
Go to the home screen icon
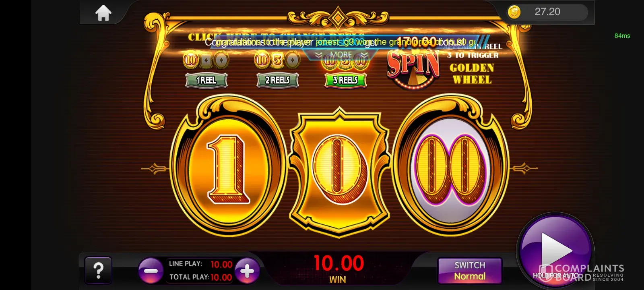pyautogui.click(x=103, y=13)
